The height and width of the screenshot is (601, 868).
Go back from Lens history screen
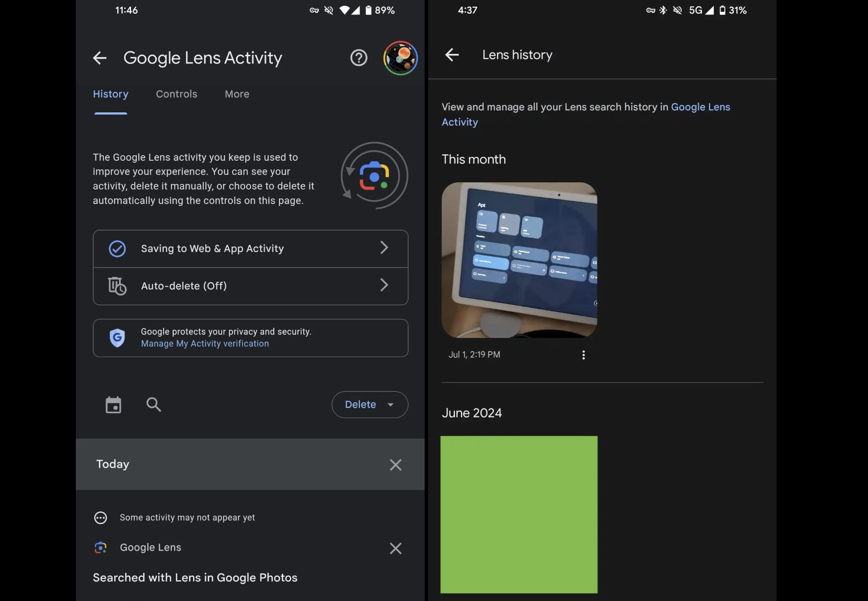point(452,54)
